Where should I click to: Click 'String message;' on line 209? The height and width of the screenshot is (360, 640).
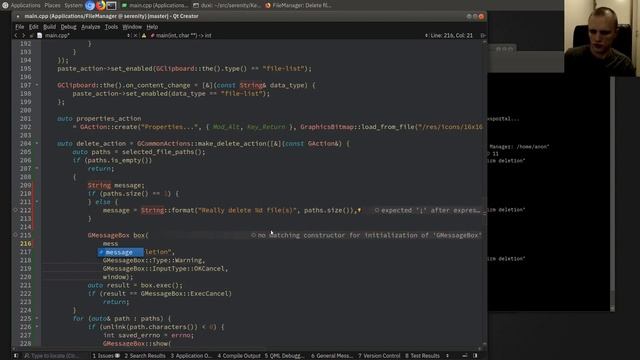coord(116,185)
